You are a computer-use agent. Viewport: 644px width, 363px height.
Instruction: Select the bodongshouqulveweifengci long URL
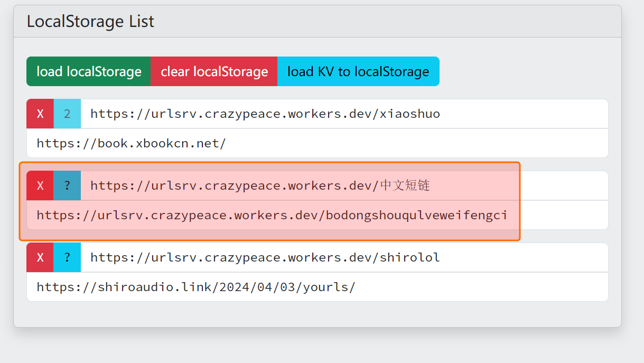pyautogui.click(x=272, y=215)
